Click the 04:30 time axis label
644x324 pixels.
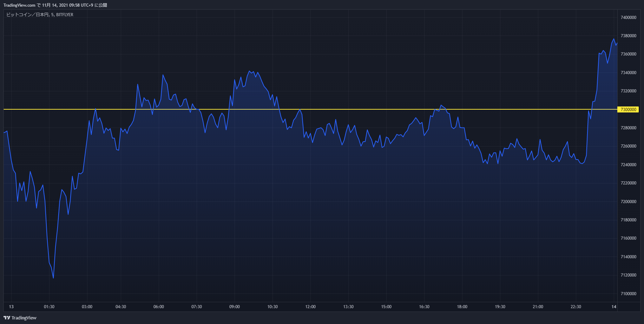[121, 307]
